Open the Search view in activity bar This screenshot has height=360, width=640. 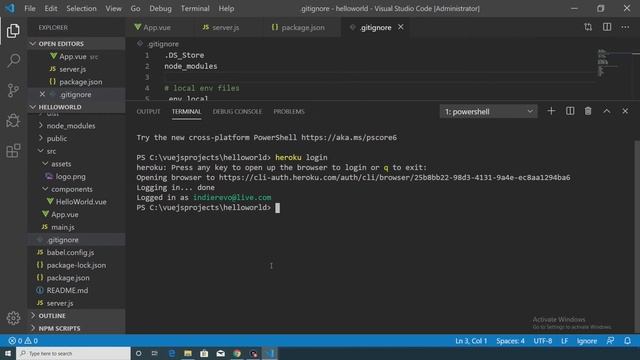pos(13,60)
